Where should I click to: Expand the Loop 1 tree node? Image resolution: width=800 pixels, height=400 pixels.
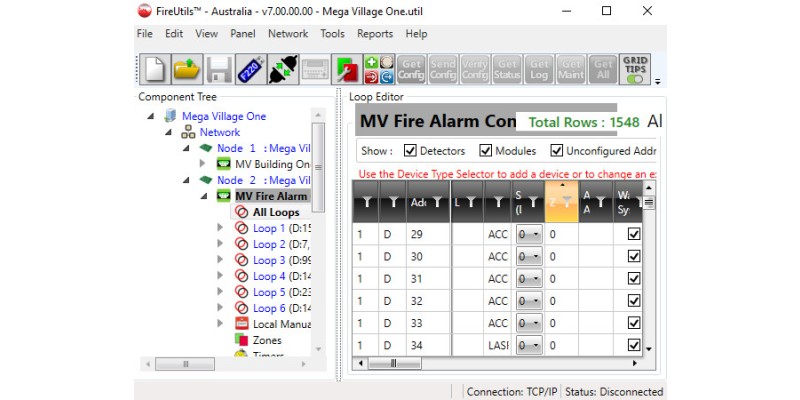(x=220, y=228)
